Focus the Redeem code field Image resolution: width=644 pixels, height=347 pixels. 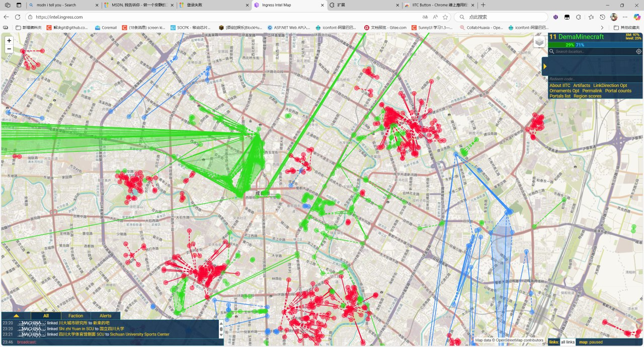tap(595, 79)
